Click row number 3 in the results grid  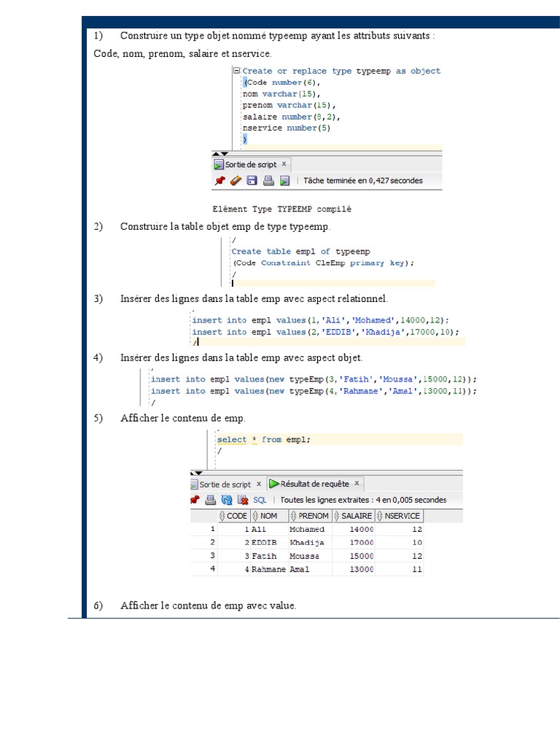(212, 555)
